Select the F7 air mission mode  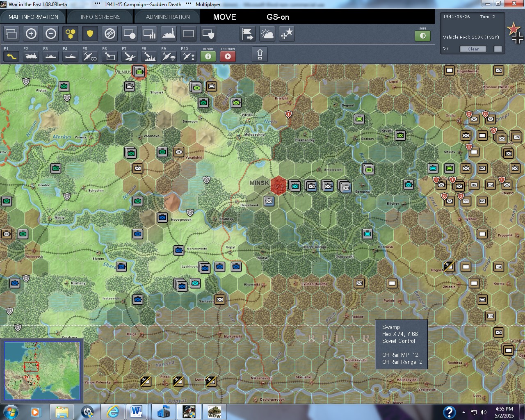click(x=130, y=56)
